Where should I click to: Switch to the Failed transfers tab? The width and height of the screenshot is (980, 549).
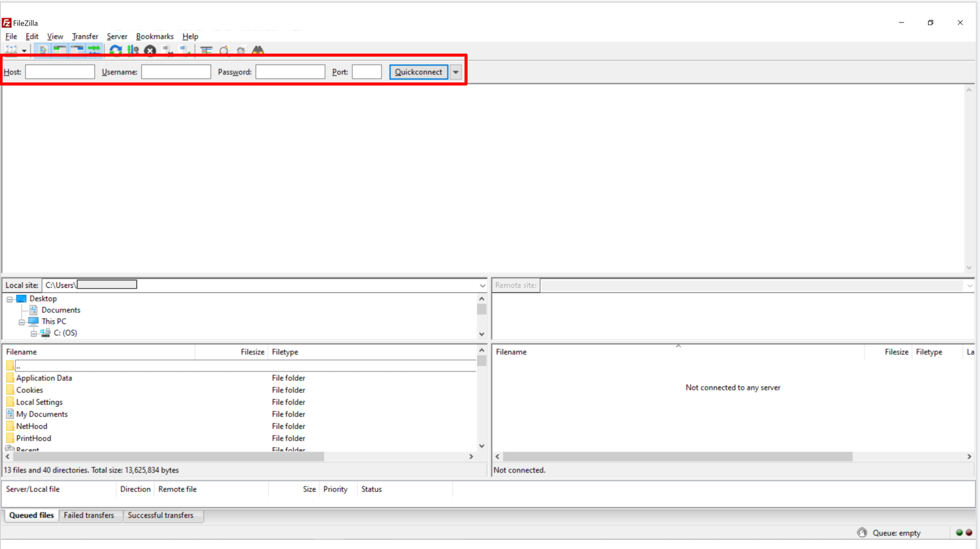(x=89, y=515)
